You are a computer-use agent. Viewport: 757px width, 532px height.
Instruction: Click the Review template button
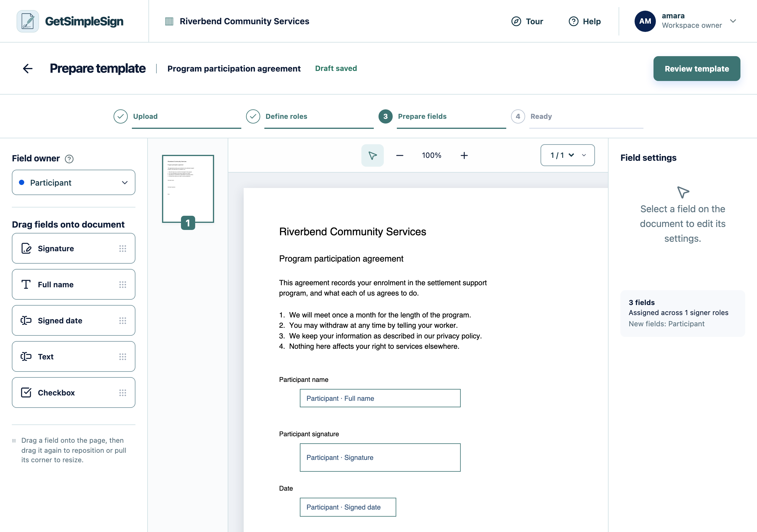tap(697, 69)
